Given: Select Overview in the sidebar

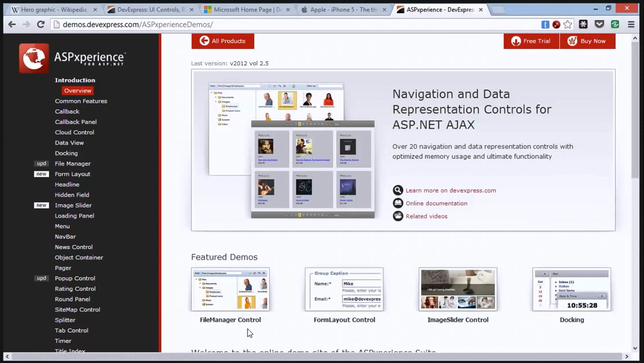Looking at the screenshot, I should (x=77, y=90).
